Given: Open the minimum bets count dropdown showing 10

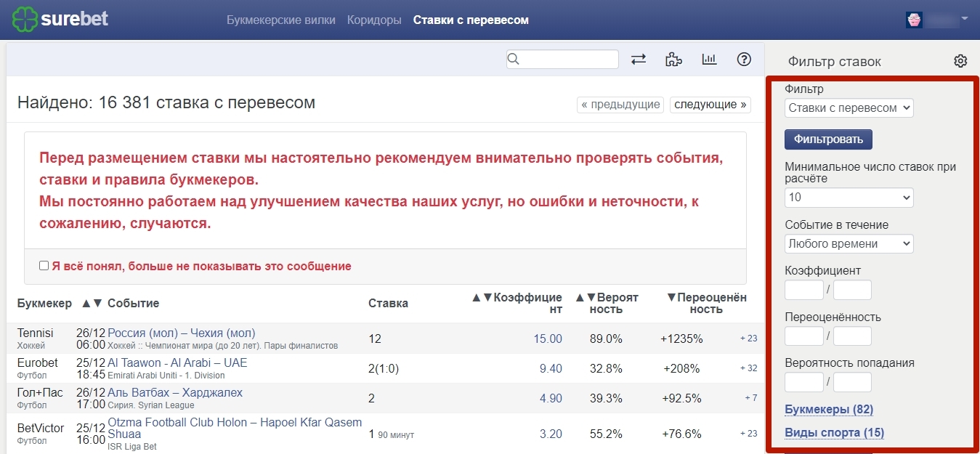Looking at the screenshot, I should point(849,197).
